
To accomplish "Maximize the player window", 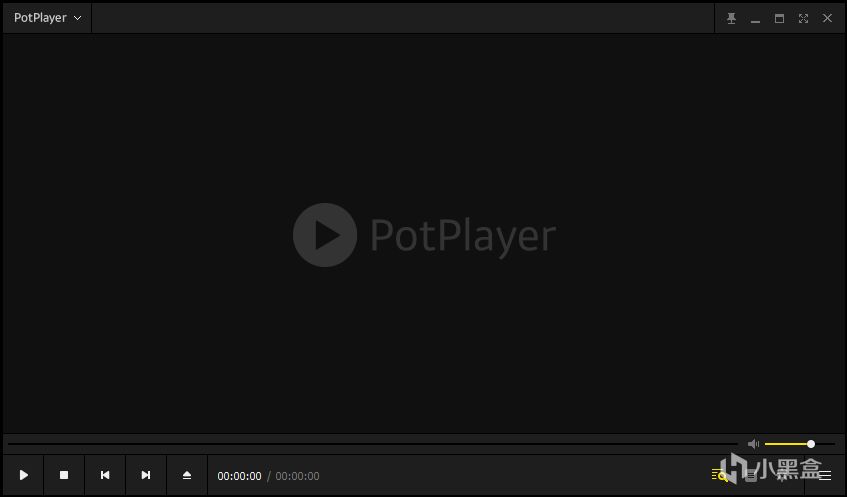I will coord(779,18).
